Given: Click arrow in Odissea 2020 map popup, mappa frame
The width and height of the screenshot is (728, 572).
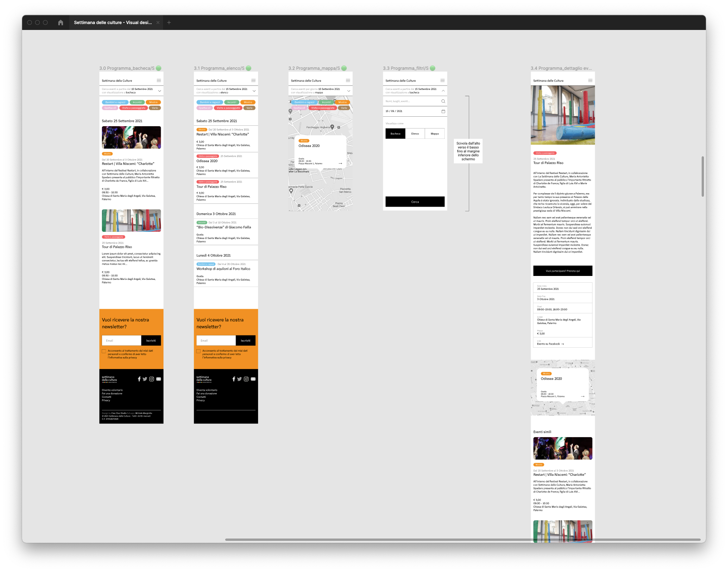Looking at the screenshot, I should click(x=340, y=164).
